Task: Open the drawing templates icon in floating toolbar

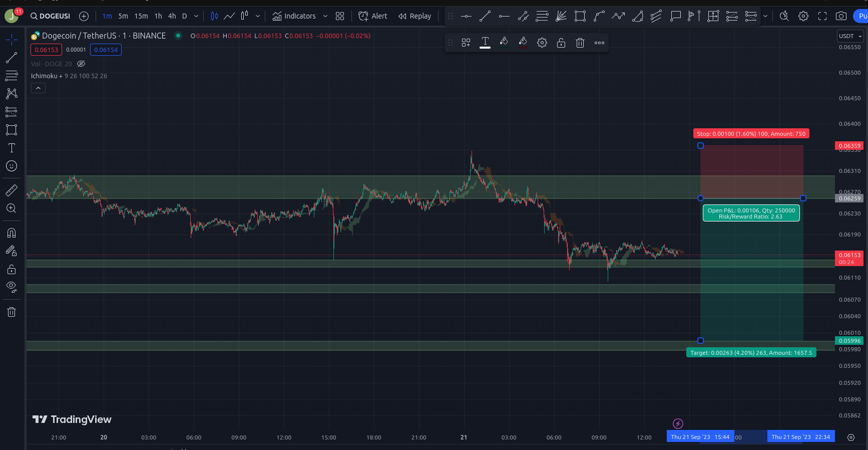Action: tap(466, 43)
